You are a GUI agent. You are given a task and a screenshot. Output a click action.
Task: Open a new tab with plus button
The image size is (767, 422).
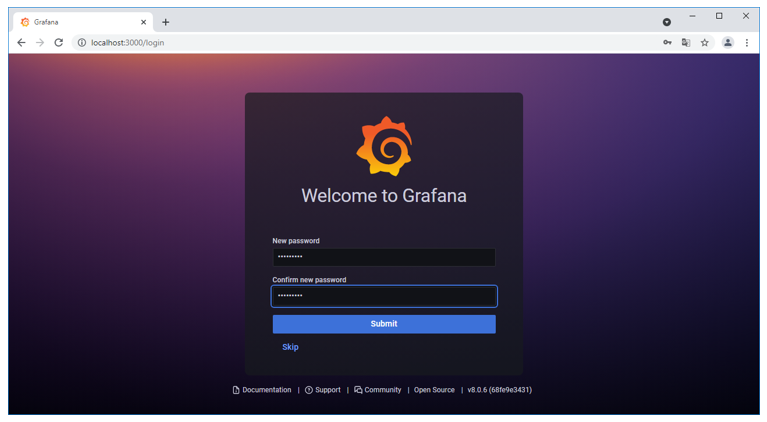[x=166, y=22]
